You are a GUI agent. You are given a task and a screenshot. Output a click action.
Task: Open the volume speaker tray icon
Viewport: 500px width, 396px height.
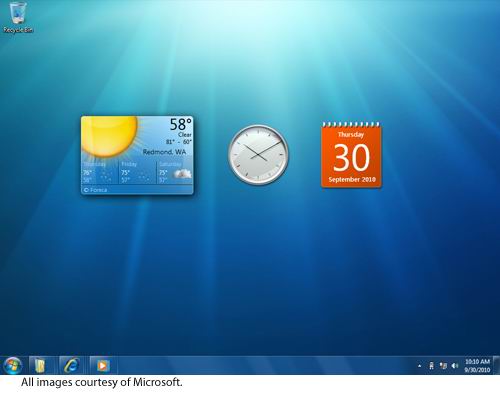coord(454,366)
